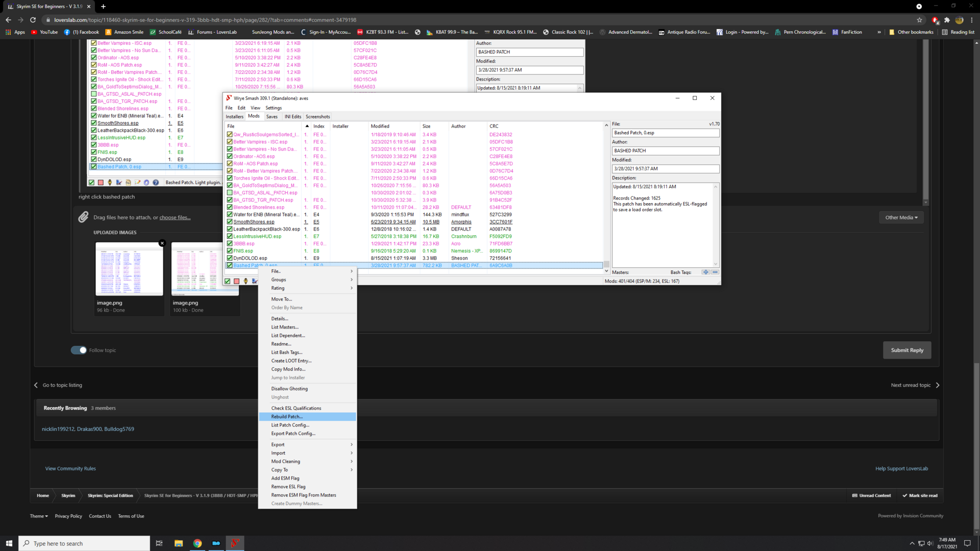Switch to the Saves tab

272,117
